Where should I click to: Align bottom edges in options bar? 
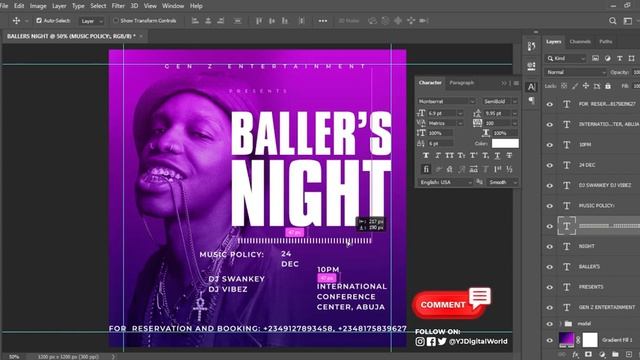point(285,20)
